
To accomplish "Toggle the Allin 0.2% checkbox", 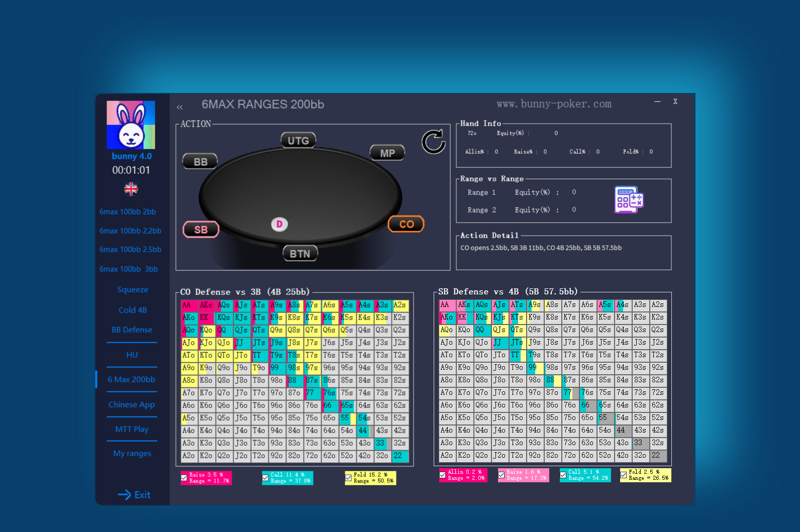I will pos(443,475).
